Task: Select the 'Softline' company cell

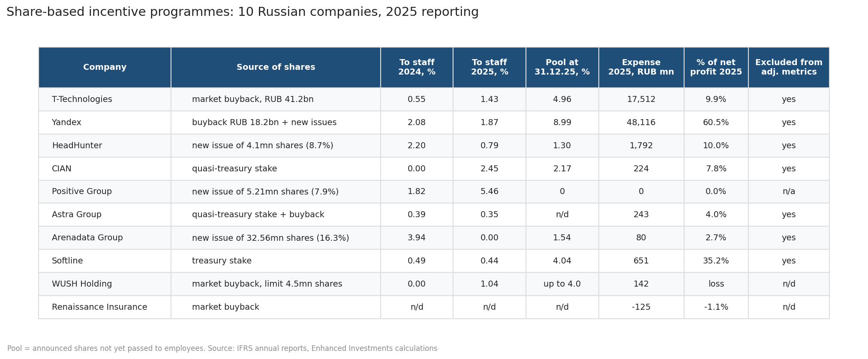Action: click(105, 261)
